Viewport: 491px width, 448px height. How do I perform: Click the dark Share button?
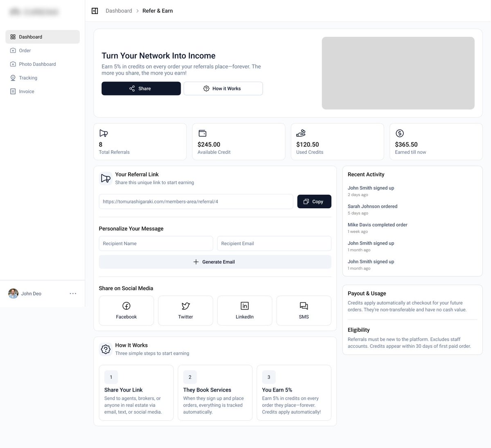point(141,88)
